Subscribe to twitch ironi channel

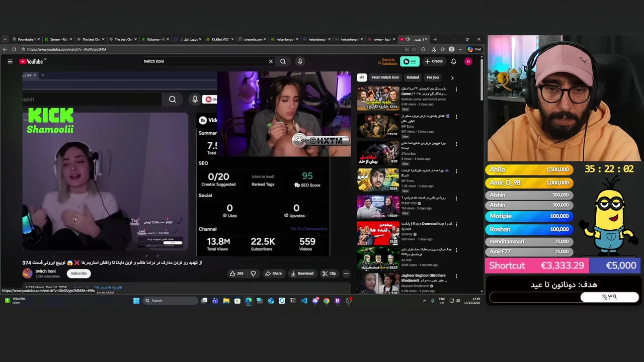pyautogui.click(x=78, y=274)
